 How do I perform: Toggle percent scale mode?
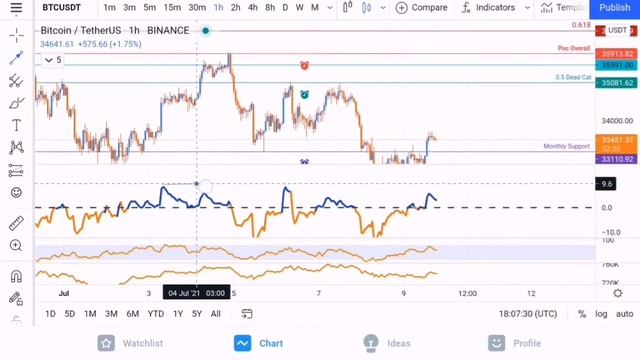click(582, 314)
